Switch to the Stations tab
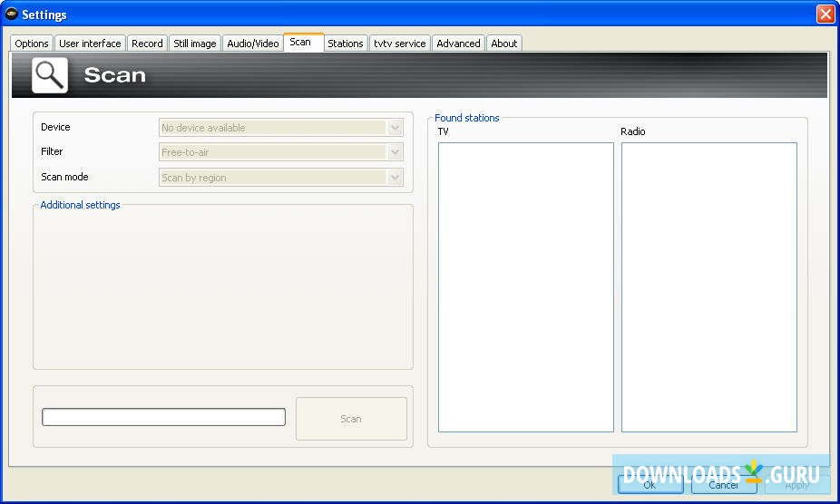Image resolution: width=840 pixels, height=504 pixels. click(346, 44)
